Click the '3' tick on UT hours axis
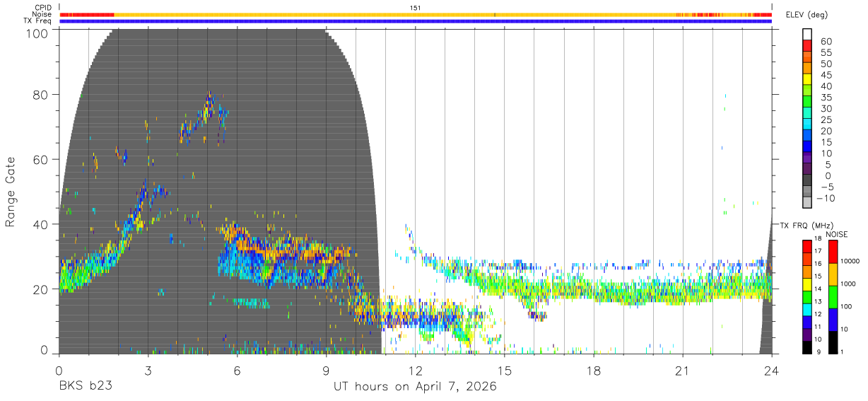Image resolution: width=868 pixels, height=401 pixels. [148, 370]
